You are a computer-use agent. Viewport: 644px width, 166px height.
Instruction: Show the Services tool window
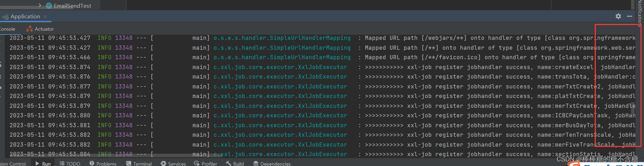(x=173, y=164)
